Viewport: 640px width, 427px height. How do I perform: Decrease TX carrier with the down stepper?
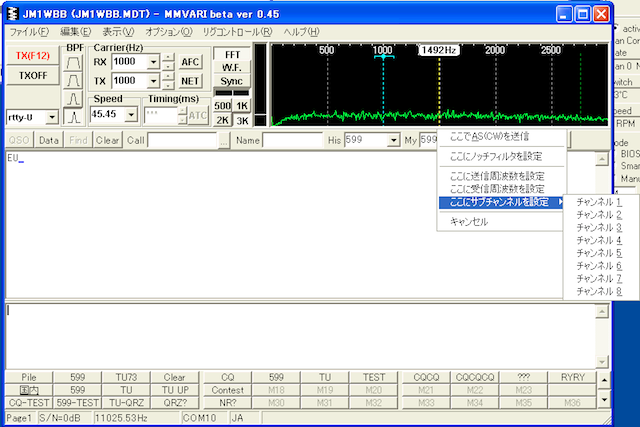point(168,85)
